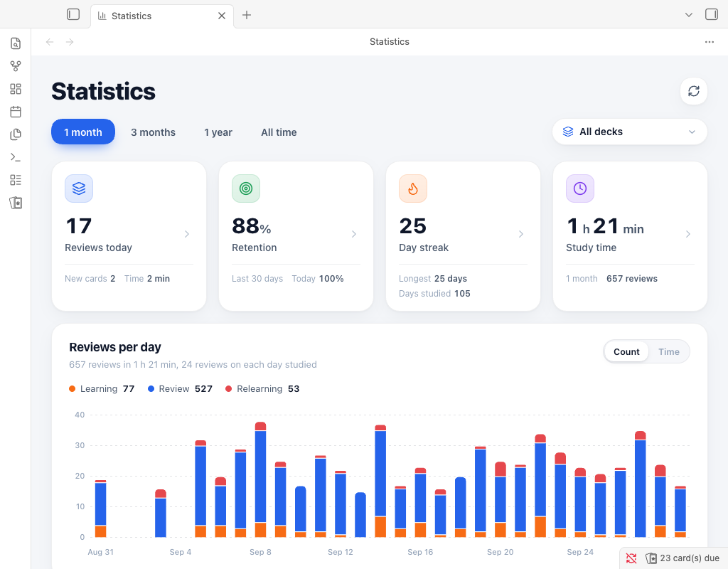Image resolution: width=728 pixels, height=569 pixels.
Task: Navigate back with left arrow
Action: (50, 42)
